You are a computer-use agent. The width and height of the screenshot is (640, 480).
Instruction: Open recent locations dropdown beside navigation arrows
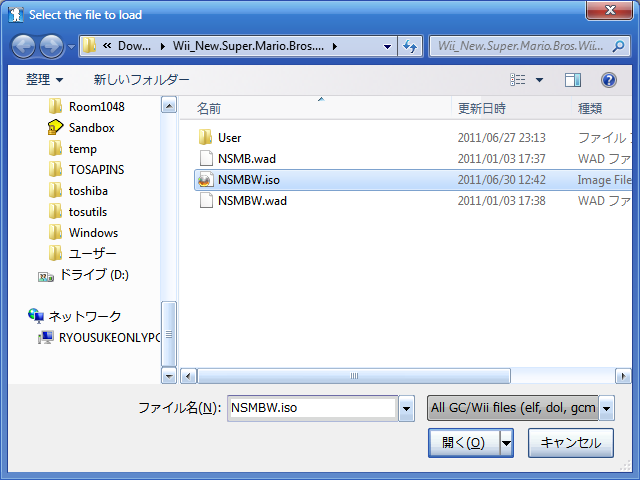tap(71, 47)
